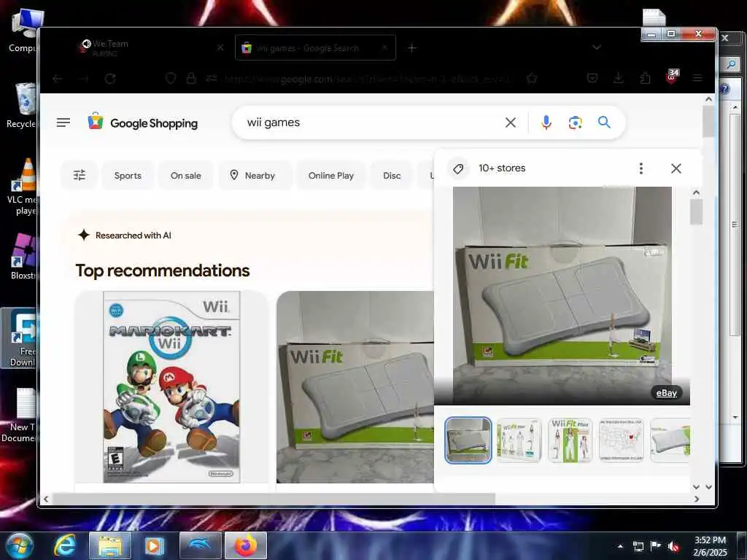747x560 pixels.
Task: Start voice search with the microphone icon
Action: 546,122
